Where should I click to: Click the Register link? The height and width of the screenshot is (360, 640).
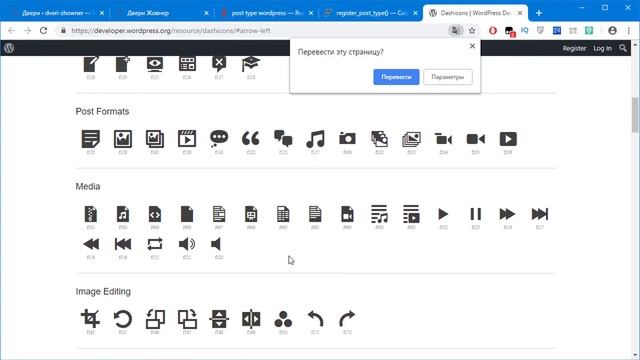(x=574, y=48)
